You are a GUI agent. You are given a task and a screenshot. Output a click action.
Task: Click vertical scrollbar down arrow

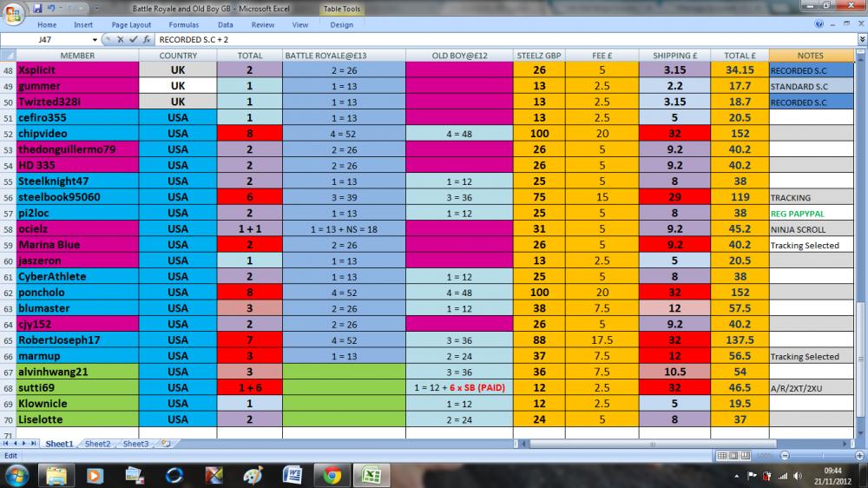(x=860, y=433)
